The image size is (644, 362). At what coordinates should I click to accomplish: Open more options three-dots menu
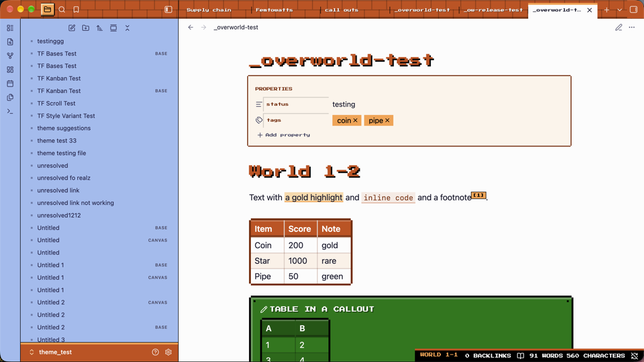click(631, 28)
